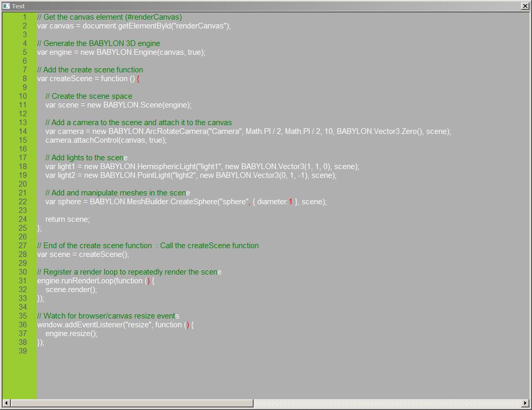532x410 pixels.
Task: Click the ArcRotateCamera code line
Action: point(248,131)
